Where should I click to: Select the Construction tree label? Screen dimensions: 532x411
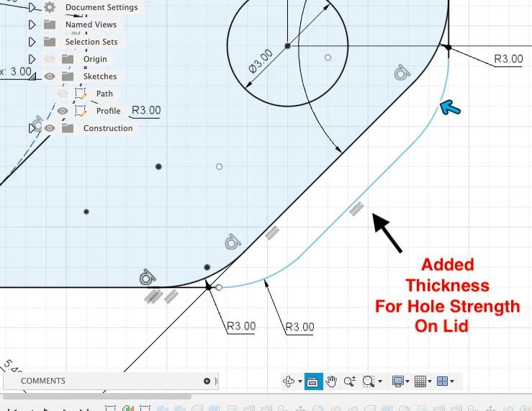point(108,128)
